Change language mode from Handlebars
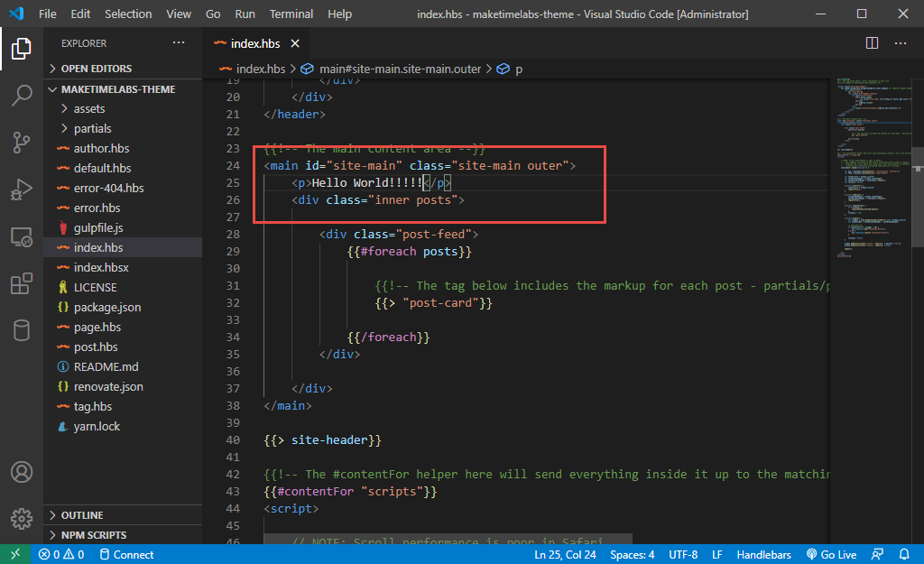 coord(763,555)
